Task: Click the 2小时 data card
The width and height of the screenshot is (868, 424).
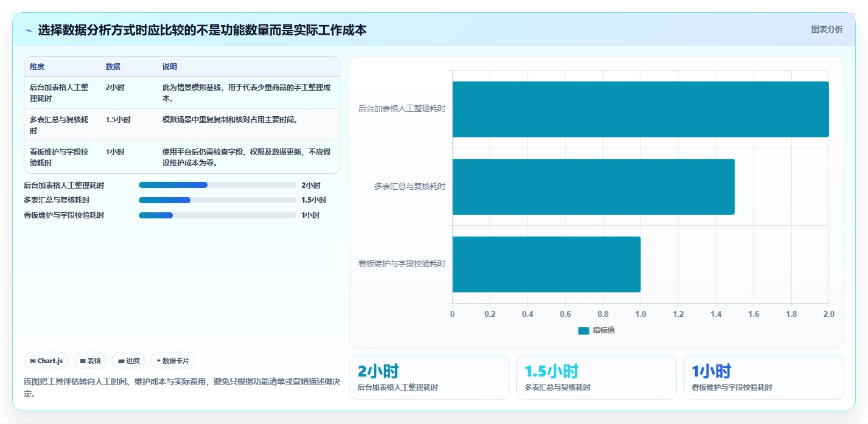Action: click(429, 377)
